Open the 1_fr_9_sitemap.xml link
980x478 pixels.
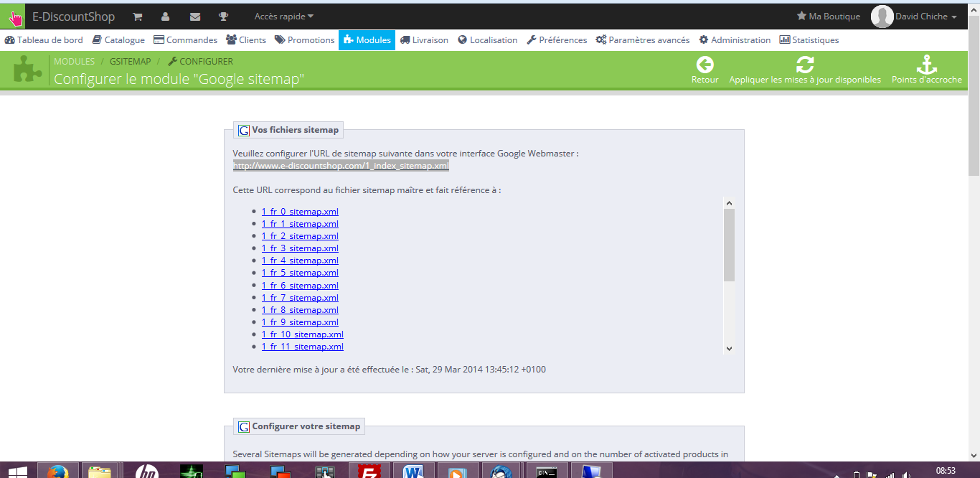click(x=300, y=322)
